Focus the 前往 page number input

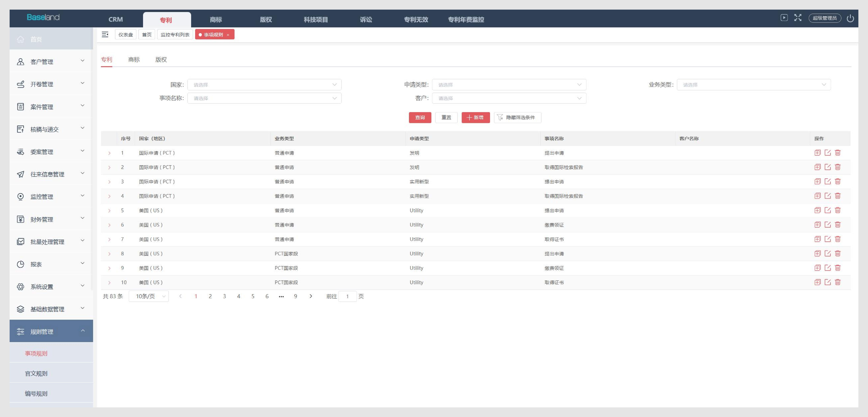click(347, 296)
